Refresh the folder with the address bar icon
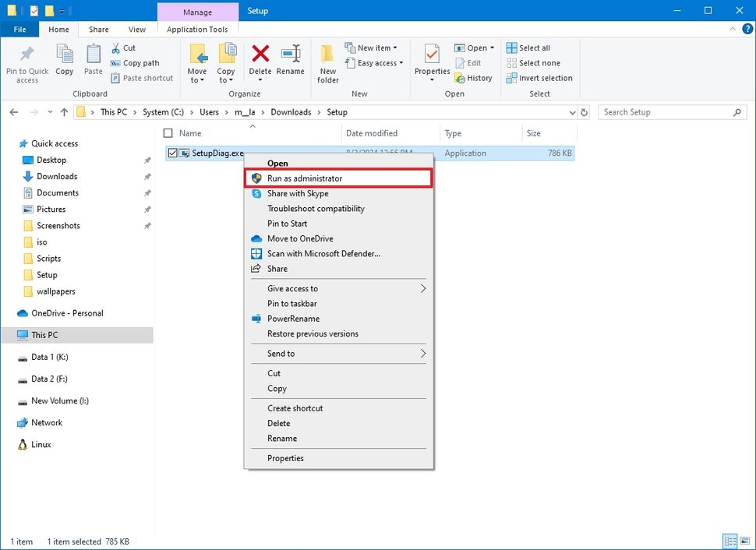756x550 pixels. [x=584, y=111]
